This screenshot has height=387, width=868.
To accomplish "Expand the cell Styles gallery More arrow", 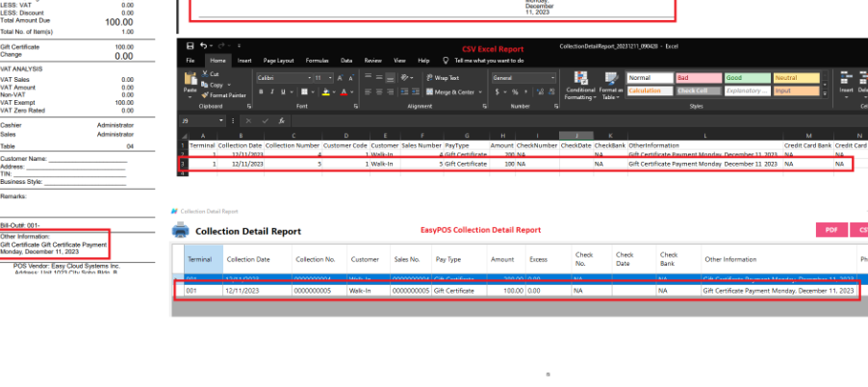I will pos(826,94).
